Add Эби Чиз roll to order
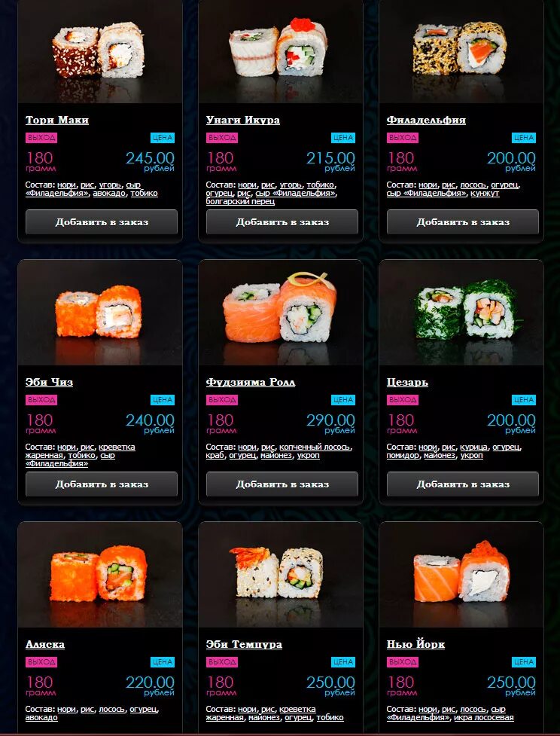 [x=102, y=484]
